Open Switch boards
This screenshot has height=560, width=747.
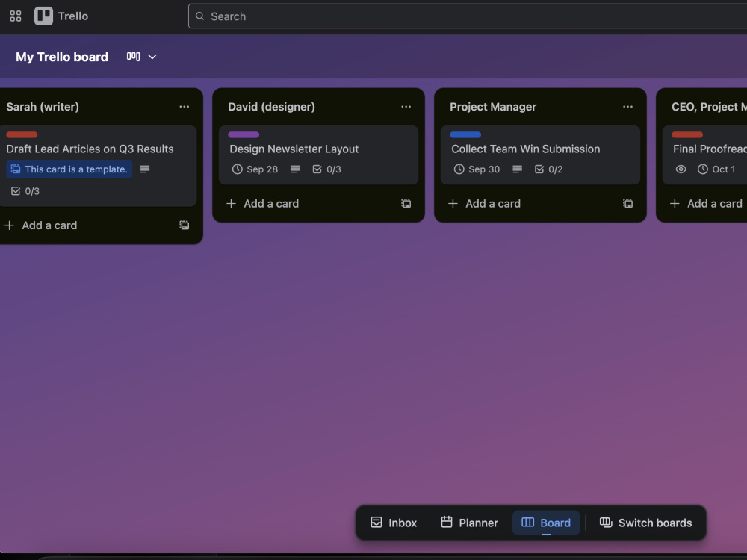pos(645,523)
